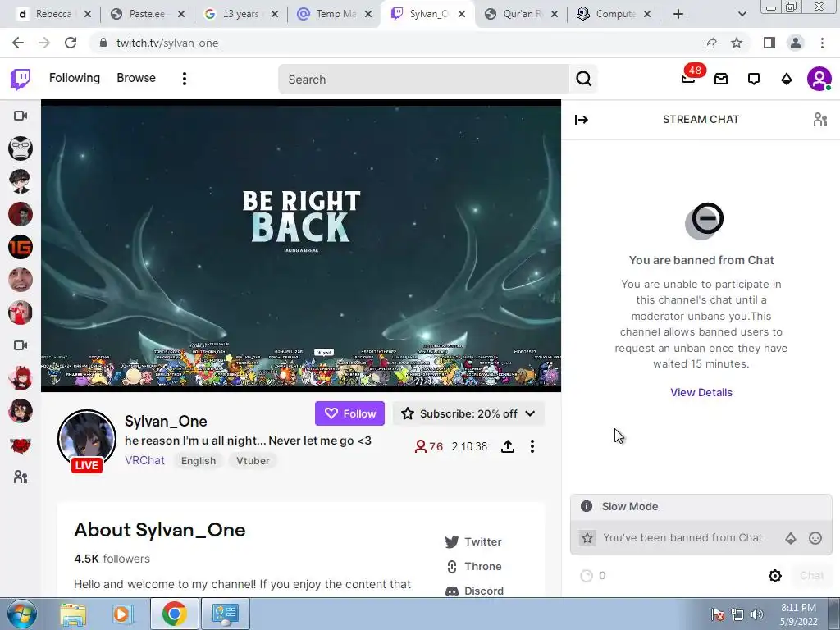This screenshot has height=630, width=840.
Task: Open the media player taskbar icon
Action: [x=122, y=614]
